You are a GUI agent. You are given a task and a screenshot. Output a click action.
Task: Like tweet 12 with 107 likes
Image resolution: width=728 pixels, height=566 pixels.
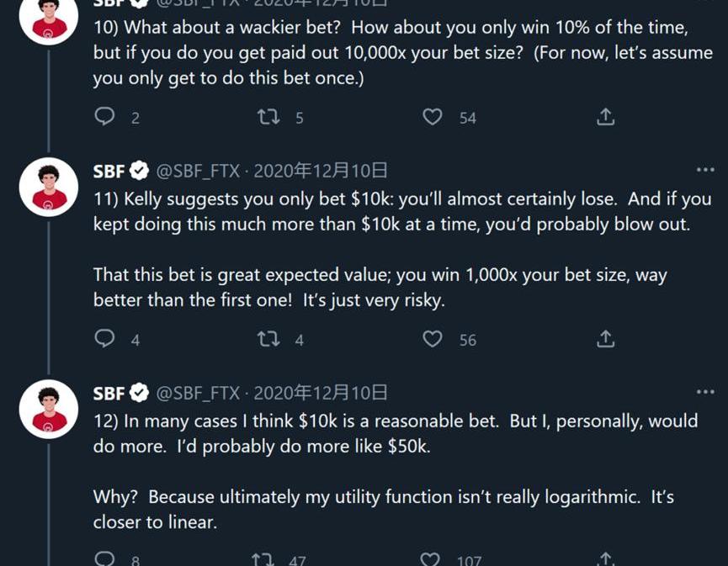430,559
